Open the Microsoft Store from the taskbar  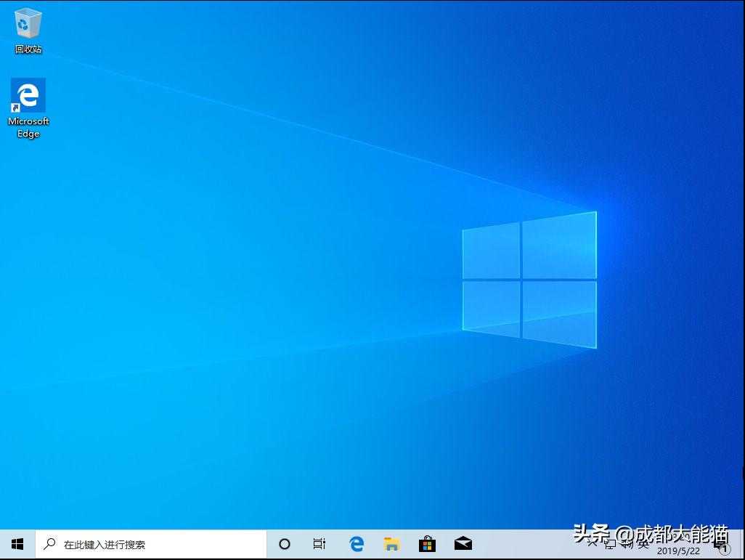[x=427, y=543]
